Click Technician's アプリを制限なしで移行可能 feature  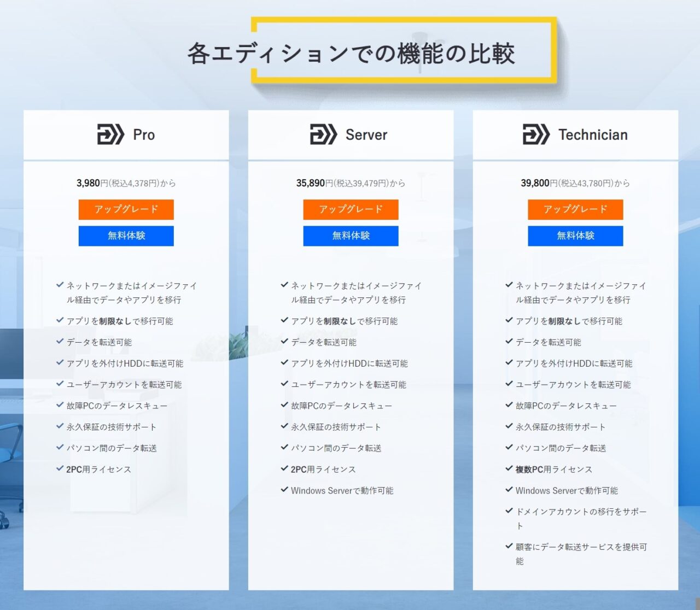pos(569,321)
